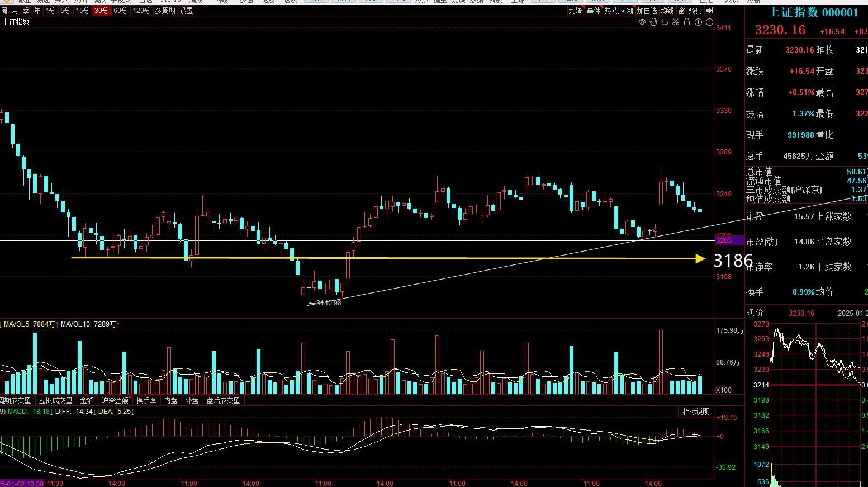This screenshot has width=868, height=487.
Task: Click the 3230.16 price in panel header
Action: point(780,30)
